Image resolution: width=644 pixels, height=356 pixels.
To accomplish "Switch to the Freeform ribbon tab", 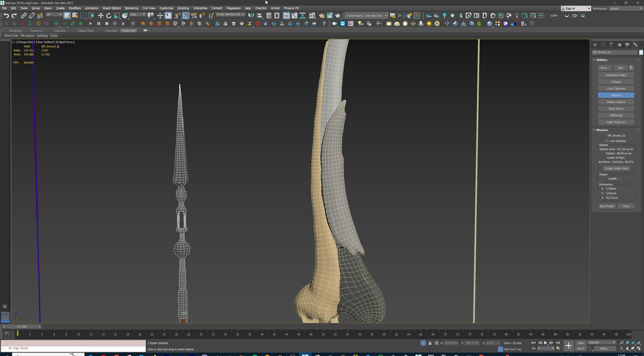I will (x=36, y=31).
